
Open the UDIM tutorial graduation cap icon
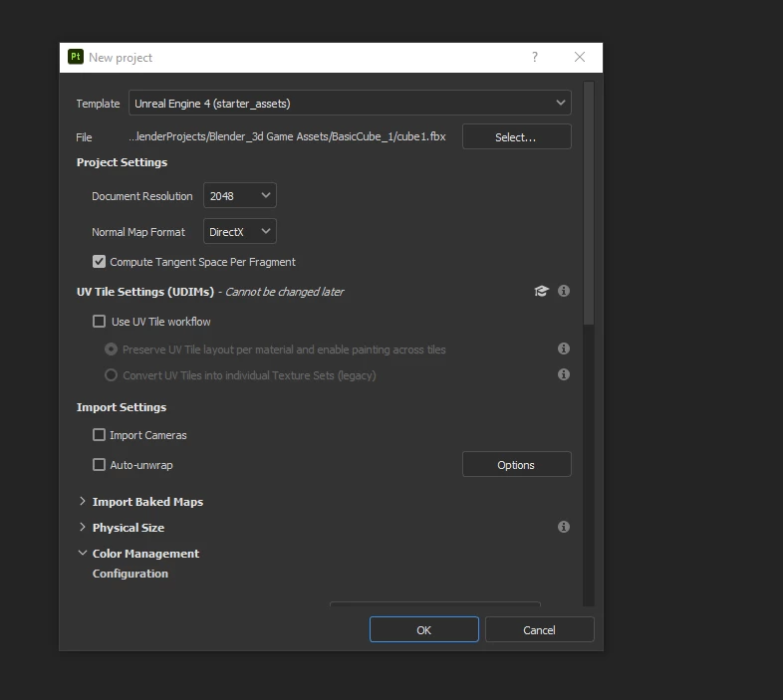pos(541,291)
